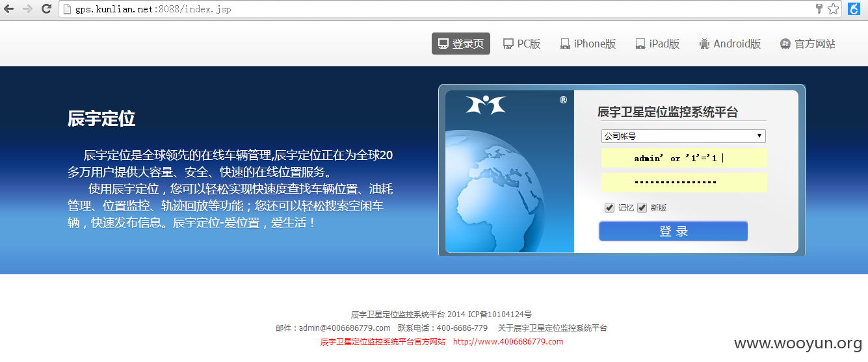Click the 官方网站 globe icon

pos(785,44)
